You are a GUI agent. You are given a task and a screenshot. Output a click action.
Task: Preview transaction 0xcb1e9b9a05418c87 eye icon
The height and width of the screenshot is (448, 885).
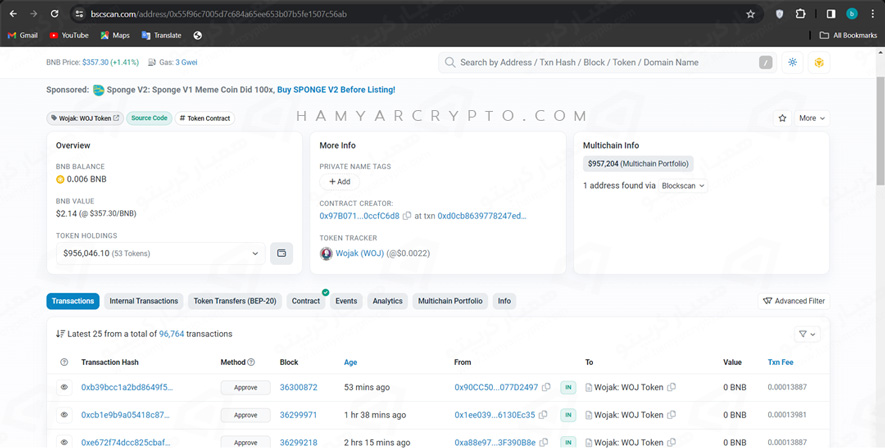tap(64, 415)
